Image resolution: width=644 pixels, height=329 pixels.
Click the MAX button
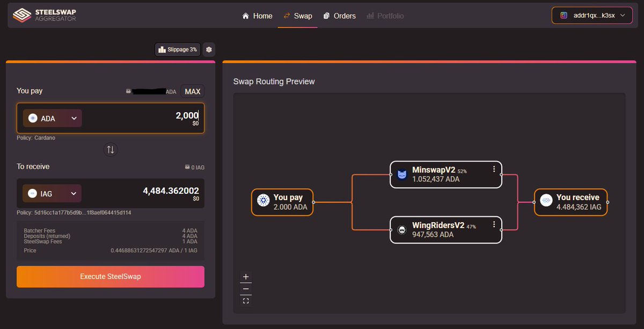click(x=192, y=91)
